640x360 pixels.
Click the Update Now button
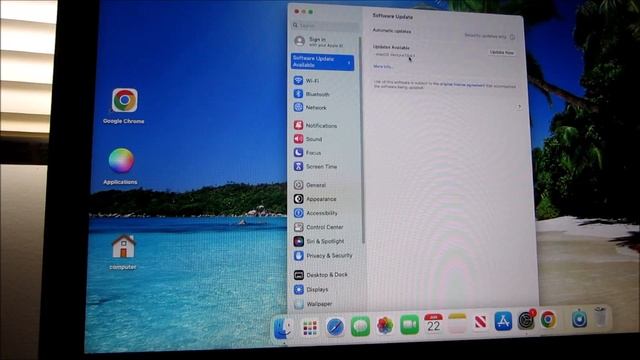coord(502,52)
